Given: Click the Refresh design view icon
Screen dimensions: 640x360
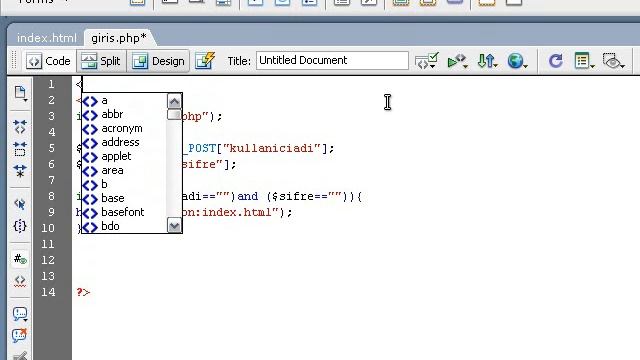Looking at the screenshot, I should point(555,61).
